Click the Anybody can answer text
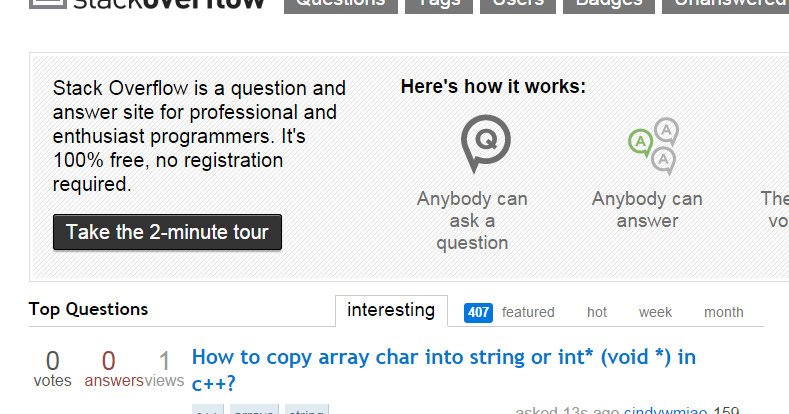789x414 pixels. tap(647, 209)
